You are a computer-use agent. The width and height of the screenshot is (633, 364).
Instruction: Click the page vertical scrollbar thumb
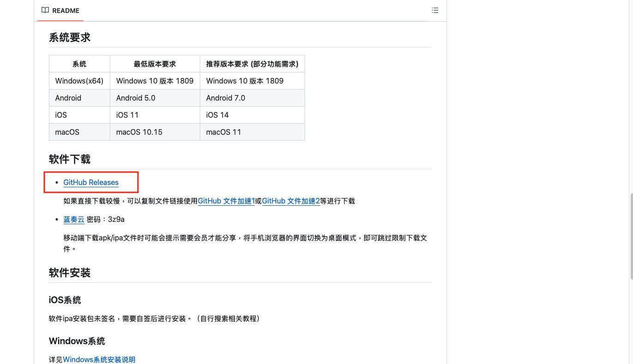pos(631,236)
